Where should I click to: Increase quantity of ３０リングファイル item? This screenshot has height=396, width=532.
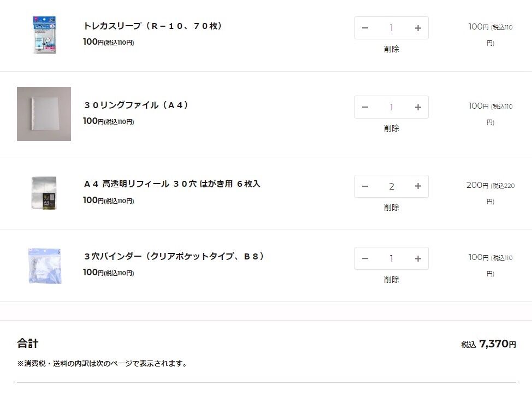pos(418,107)
